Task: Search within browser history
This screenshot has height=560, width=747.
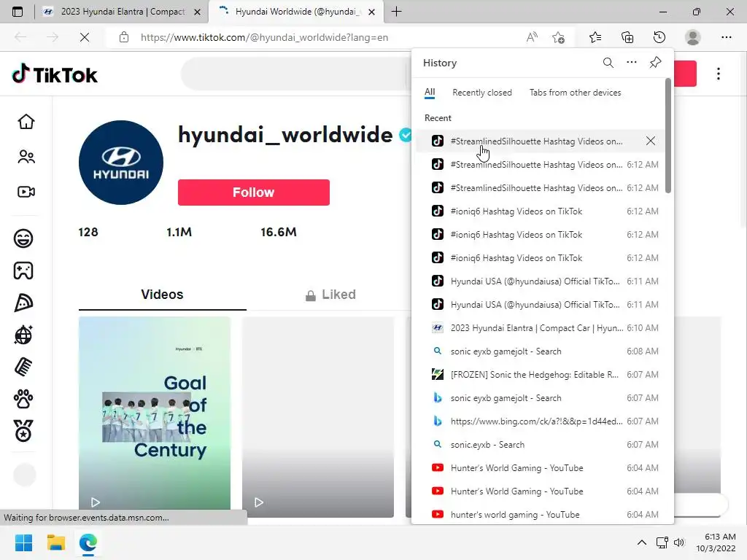Action: 608,63
